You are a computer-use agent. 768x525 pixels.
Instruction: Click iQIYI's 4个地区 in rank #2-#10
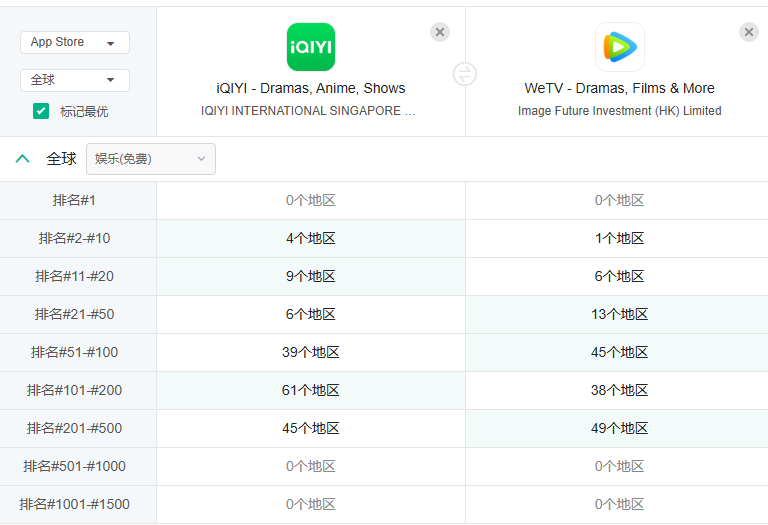click(x=311, y=239)
